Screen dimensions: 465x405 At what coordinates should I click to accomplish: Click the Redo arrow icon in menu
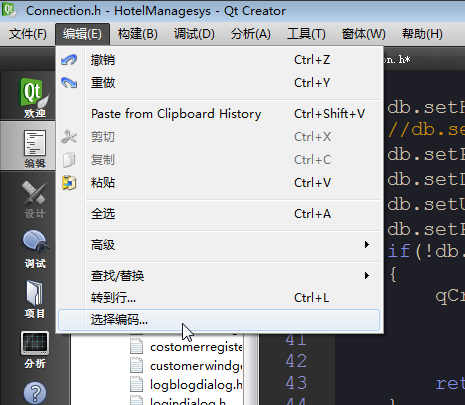pyautogui.click(x=69, y=83)
